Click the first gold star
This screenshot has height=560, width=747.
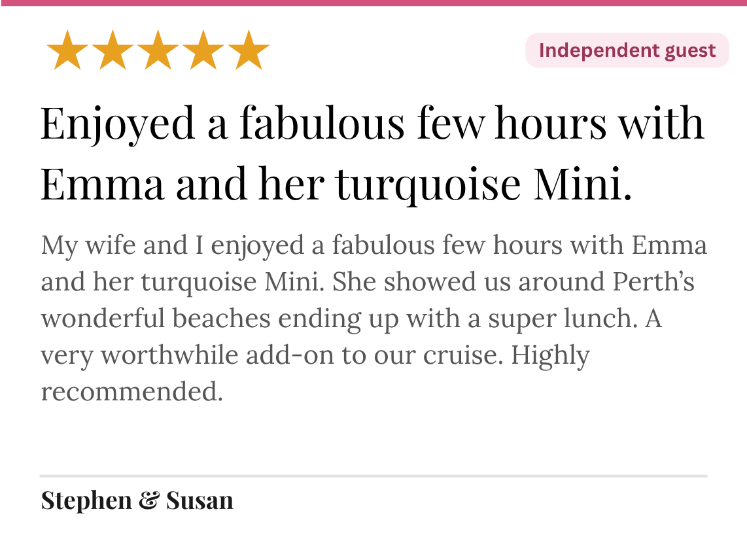pyautogui.click(x=67, y=50)
